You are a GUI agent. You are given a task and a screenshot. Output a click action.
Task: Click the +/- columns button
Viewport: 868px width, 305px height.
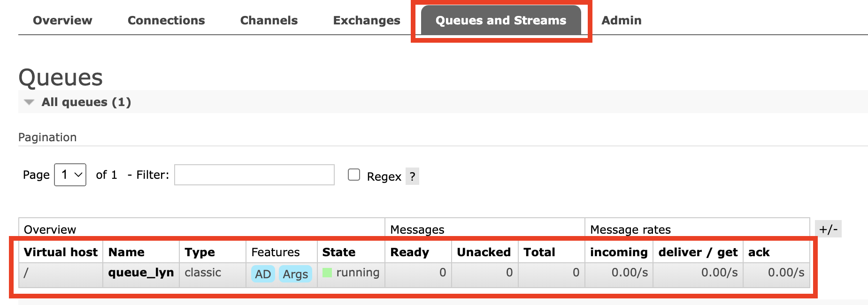(828, 229)
